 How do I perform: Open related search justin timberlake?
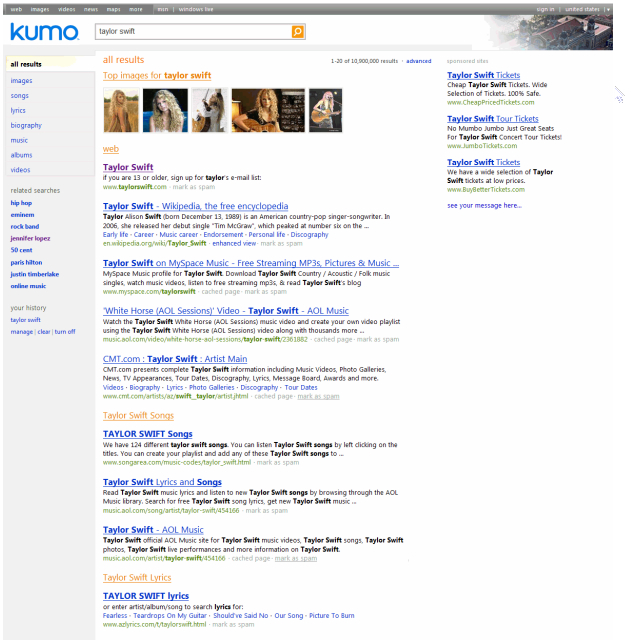point(35,274)
